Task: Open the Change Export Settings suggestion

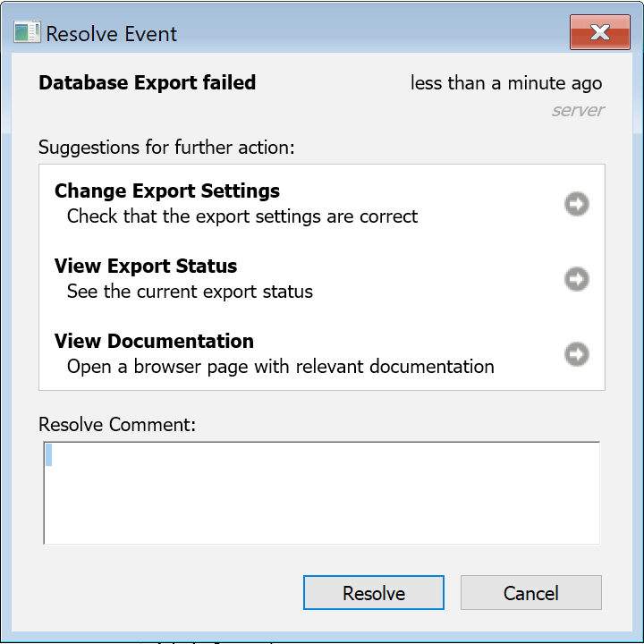Action: (167, 191)
